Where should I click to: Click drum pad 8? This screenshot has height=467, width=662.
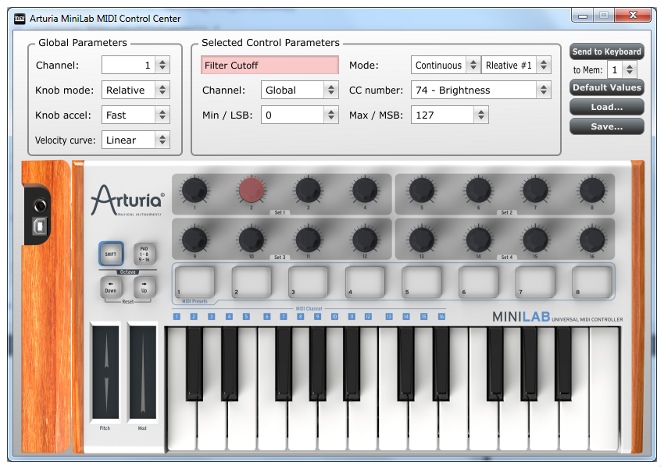tap(592, 281)
